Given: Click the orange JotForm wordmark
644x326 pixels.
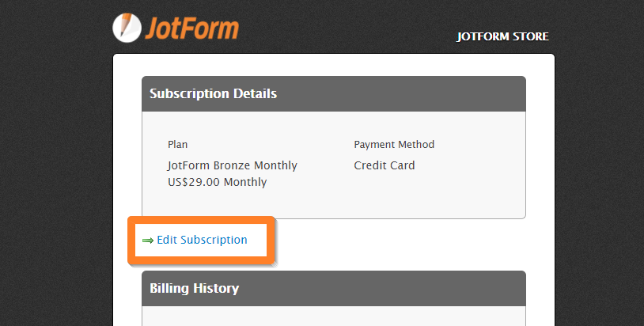Looking at the screenshot, I should (x=191, y=28).
